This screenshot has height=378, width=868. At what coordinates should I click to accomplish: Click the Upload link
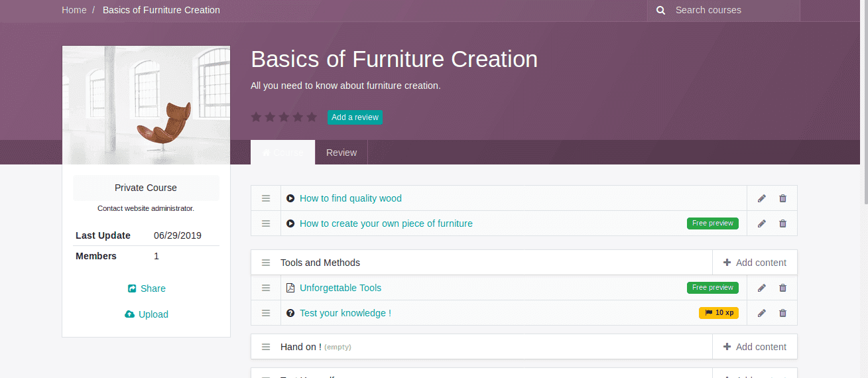147,314
